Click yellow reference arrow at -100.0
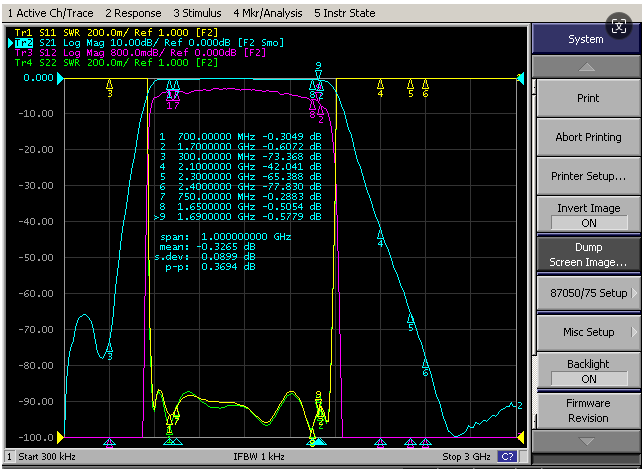The height and width of the screenshot is (469, 644). pos(60,437)
